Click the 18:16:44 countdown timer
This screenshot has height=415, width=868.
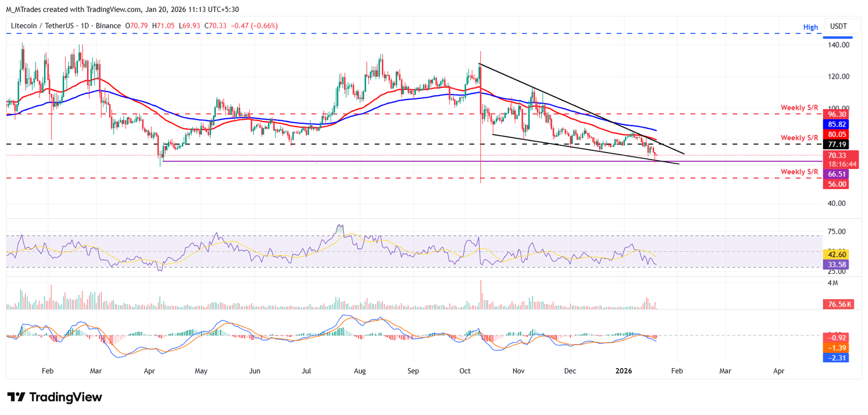[841, 164]
